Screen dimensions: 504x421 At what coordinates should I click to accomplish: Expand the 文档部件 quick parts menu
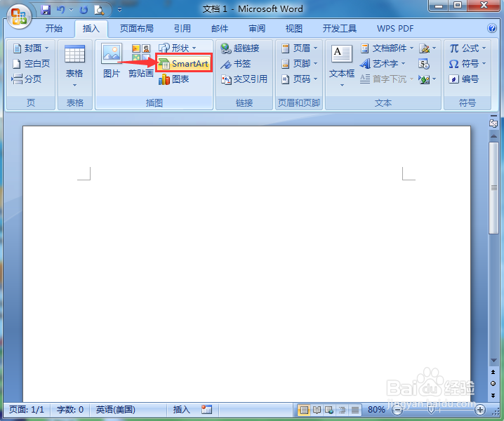coord(387,48)
